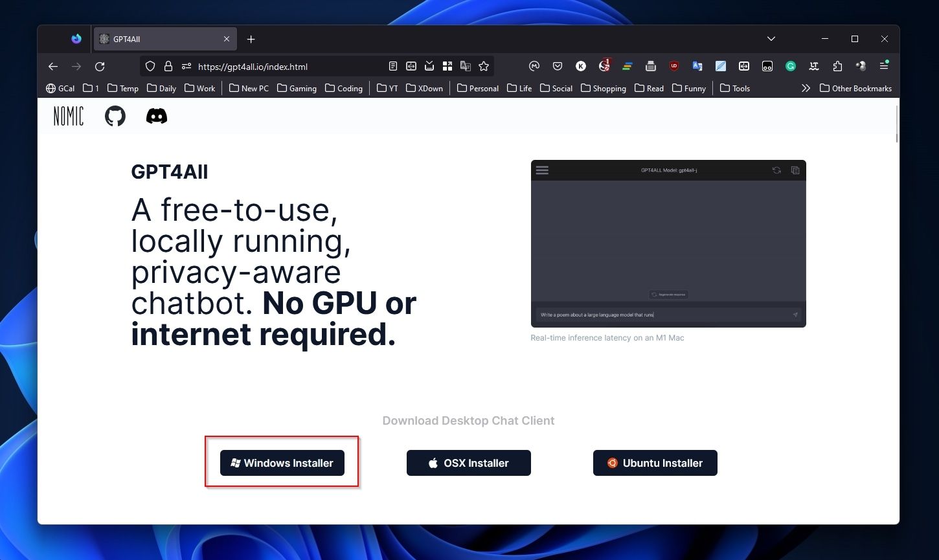
Task: Click the circled K extension icon
Action: click(x=581, y=66)
